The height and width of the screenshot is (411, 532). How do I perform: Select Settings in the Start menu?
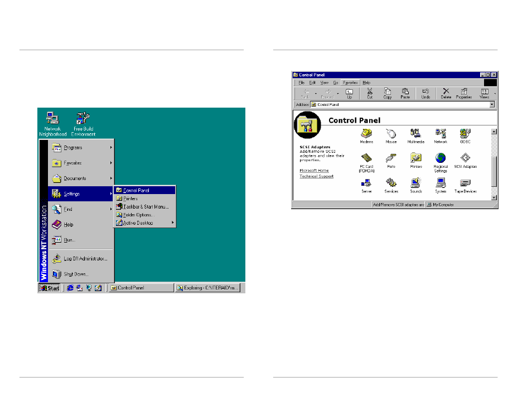(x=81, y=194)
